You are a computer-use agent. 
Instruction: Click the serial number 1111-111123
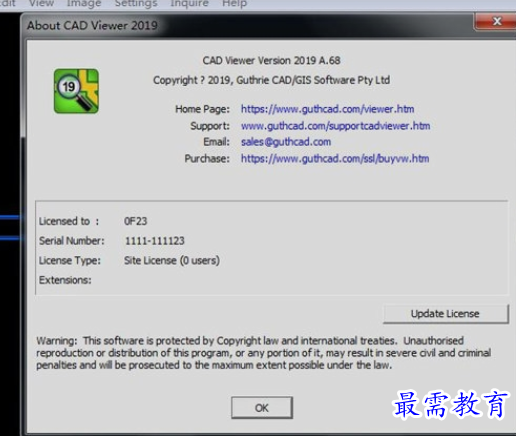tap(155, 241)
